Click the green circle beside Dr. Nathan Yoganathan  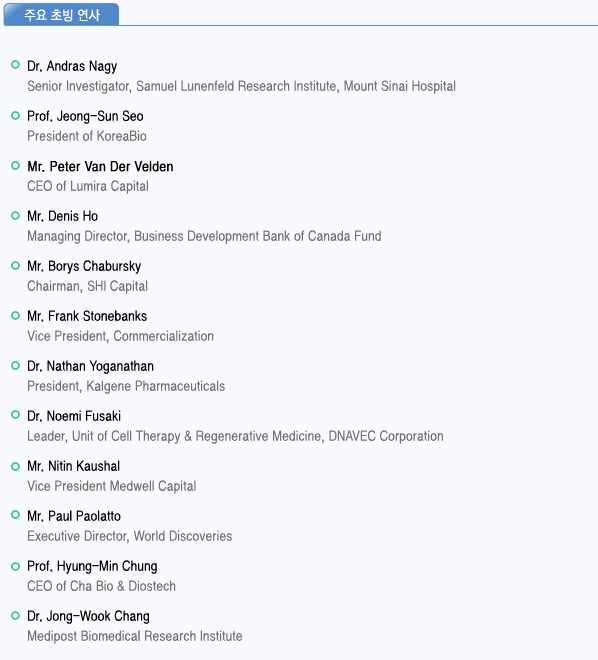point(16,365)
